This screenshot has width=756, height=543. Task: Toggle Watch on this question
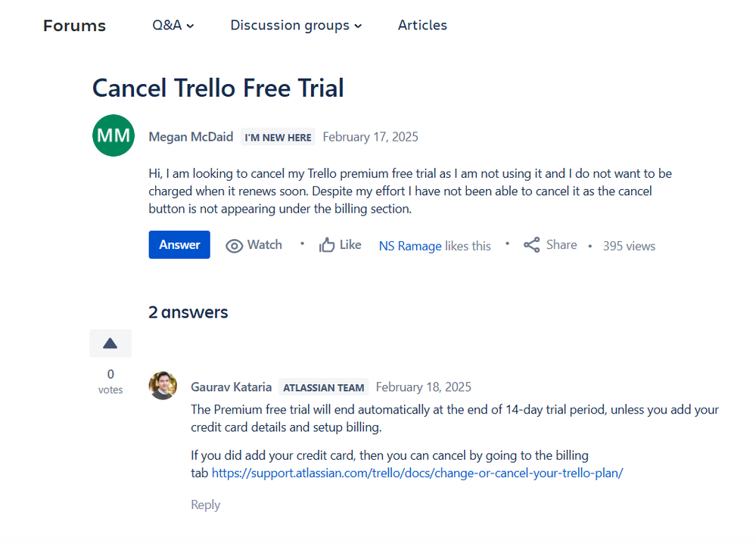click(254, 245)
